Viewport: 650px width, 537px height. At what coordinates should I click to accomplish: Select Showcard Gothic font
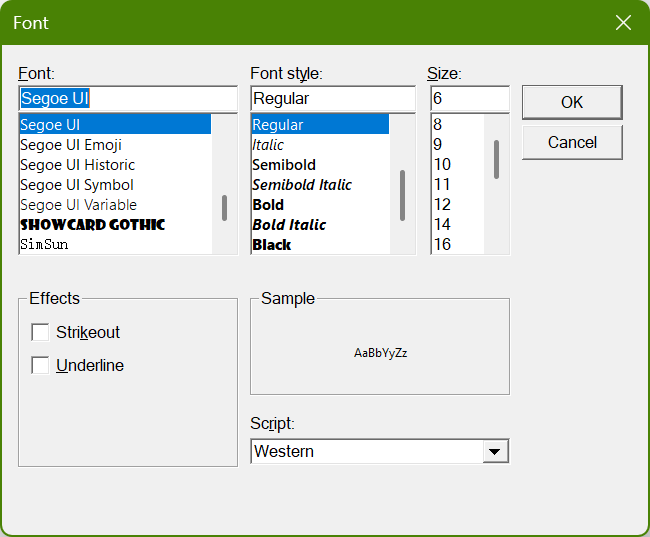pyautogui.click(x=115, y=224)
